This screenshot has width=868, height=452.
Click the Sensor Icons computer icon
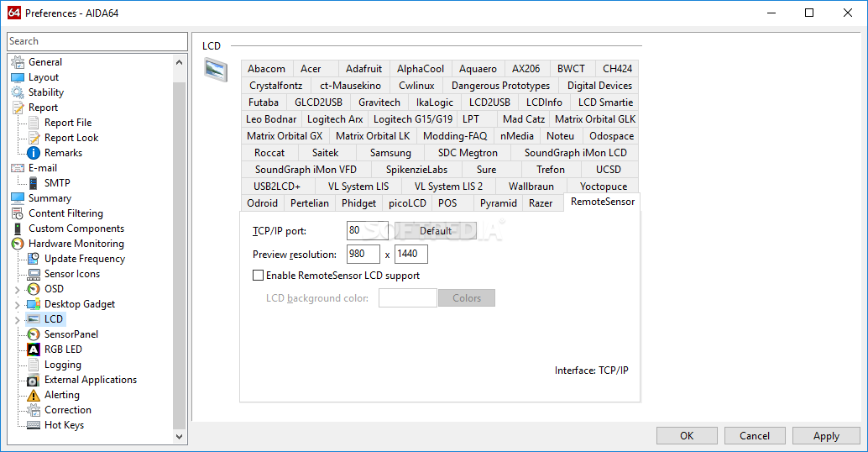pyautogui.click(x=34, y=274)
